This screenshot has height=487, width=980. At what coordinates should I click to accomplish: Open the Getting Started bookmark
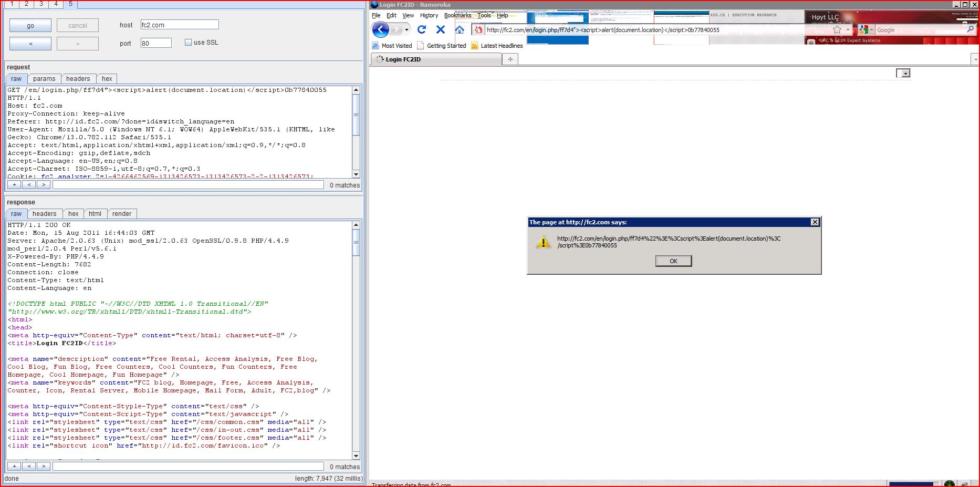(441, 46)
